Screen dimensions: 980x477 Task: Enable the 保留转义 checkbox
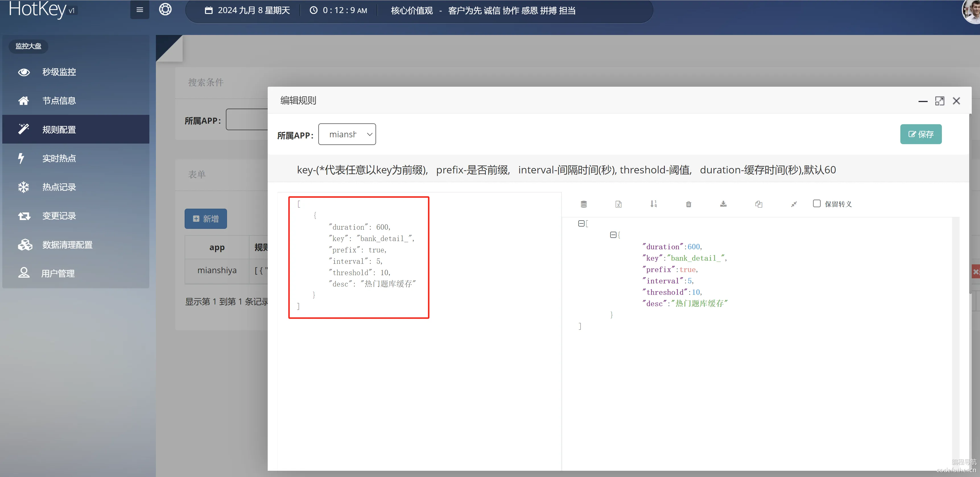pyautogui.click(x=816, y=204)
